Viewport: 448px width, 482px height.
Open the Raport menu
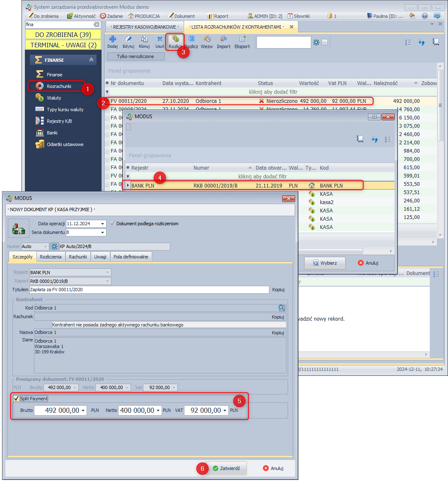tap(218, 16)
